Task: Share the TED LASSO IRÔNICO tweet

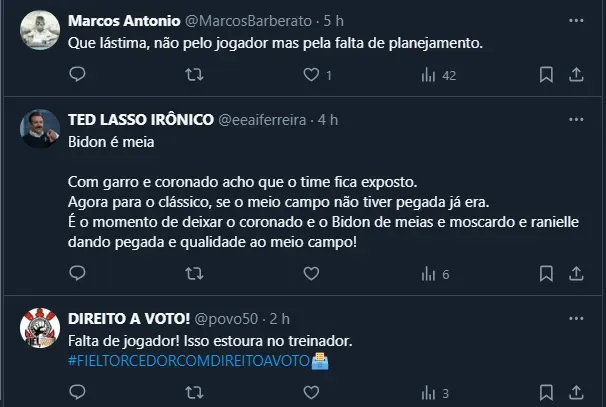Action: (x=577, y=273)
